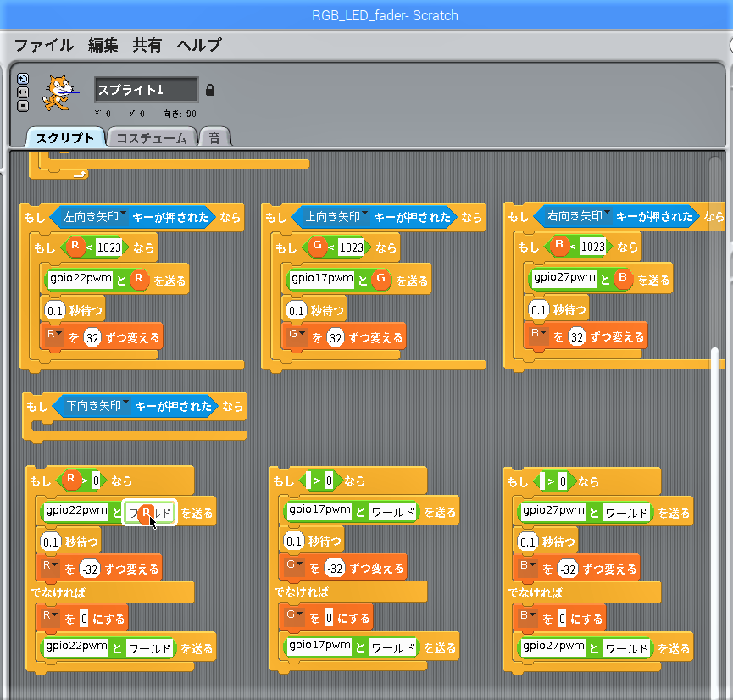Viewport: 733px width, 700px height.
Task: Open the ファイル menu
Action: [44, 46]
